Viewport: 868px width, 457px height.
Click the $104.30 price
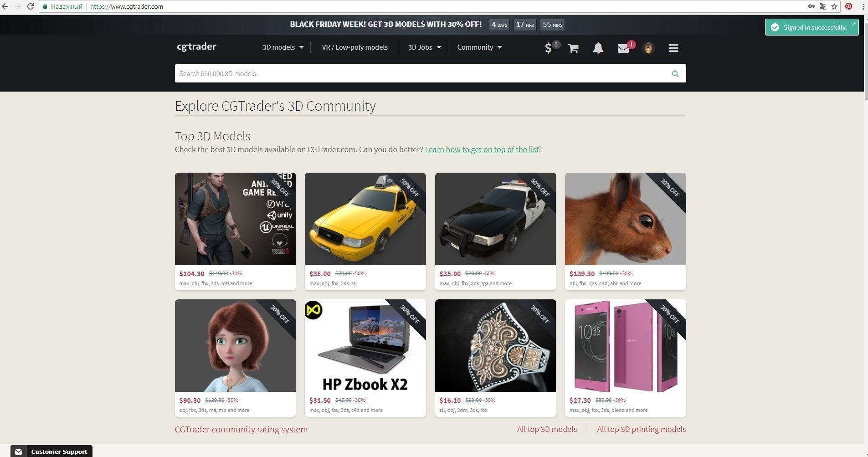[192, 274]
